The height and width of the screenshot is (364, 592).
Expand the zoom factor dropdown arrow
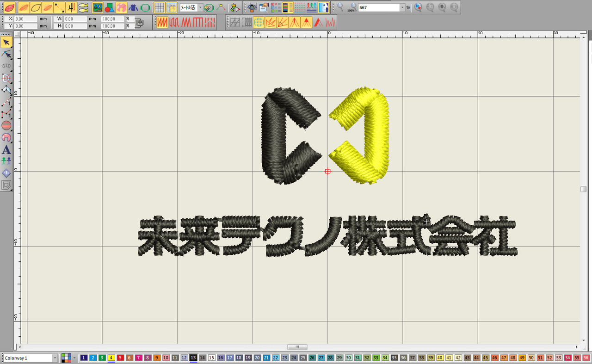tap(402, 8)
